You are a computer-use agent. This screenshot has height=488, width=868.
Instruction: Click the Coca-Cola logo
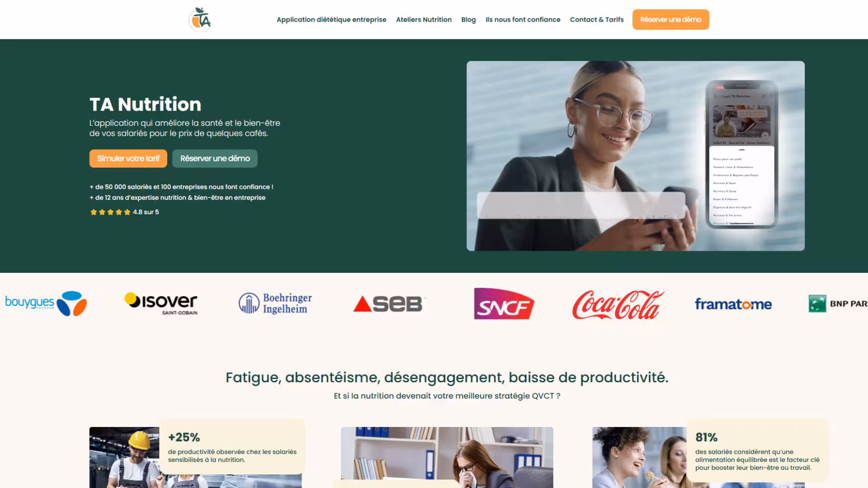point(618,305)
